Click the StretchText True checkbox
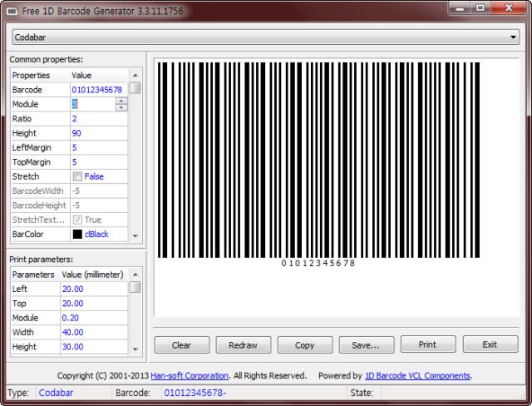Screen dimensions: 532x406 point(77,220)
